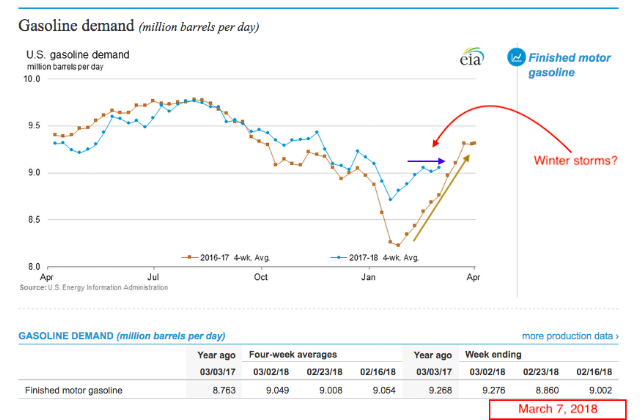The width and height of the screenshot is (640, 420).
Task: Click the 8.763 table value
Action: click(x=224, y=390)
